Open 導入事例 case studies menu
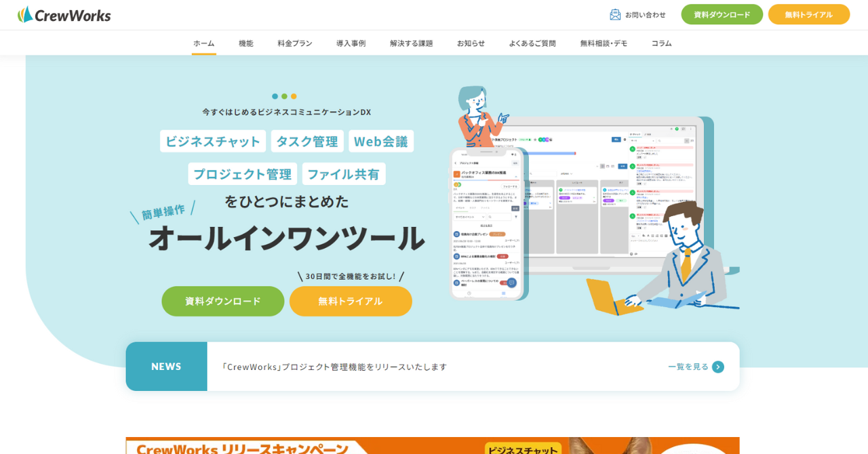Image resolution: width=868 pixels, height=454 pixels. tap(351, 43)
